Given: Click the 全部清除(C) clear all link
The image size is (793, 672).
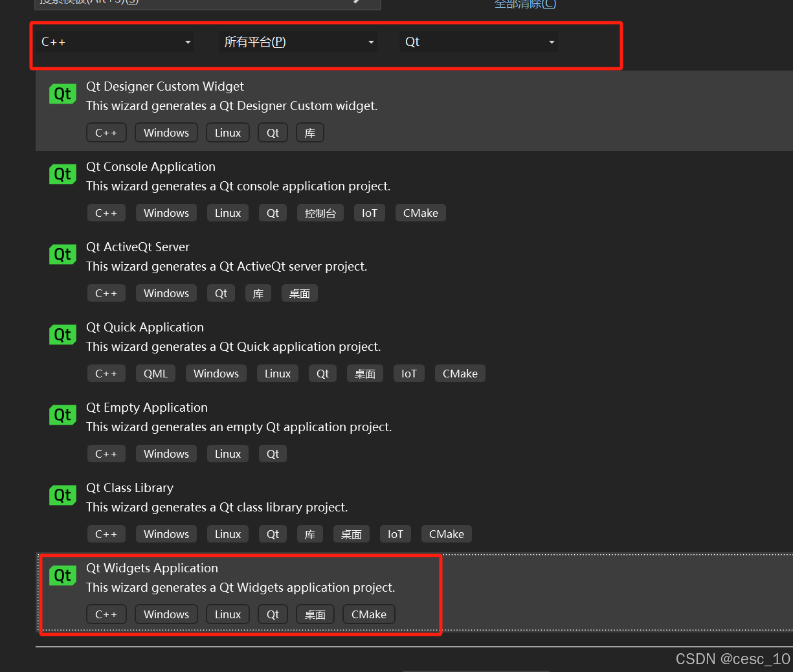Looking at the screenshot, I should (525, 4).
